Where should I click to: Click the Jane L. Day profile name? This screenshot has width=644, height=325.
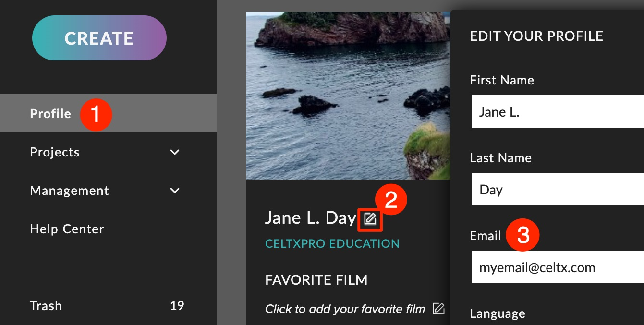pyautogui.click(x=311, y=218)
